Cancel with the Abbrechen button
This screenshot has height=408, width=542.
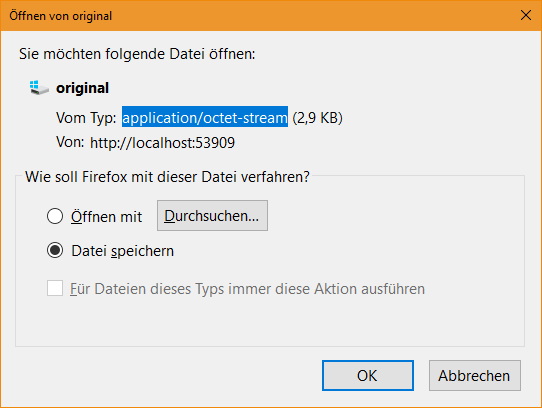(475, 375)
